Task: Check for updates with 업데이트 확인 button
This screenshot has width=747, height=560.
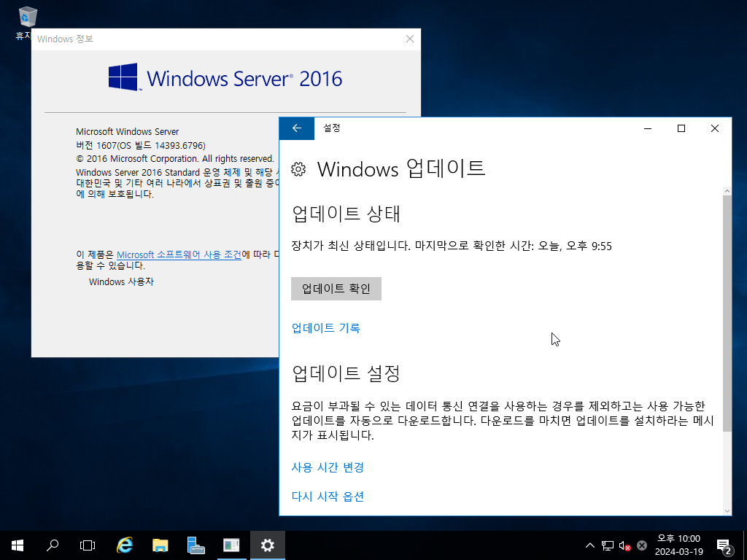Action: (336, 289)
